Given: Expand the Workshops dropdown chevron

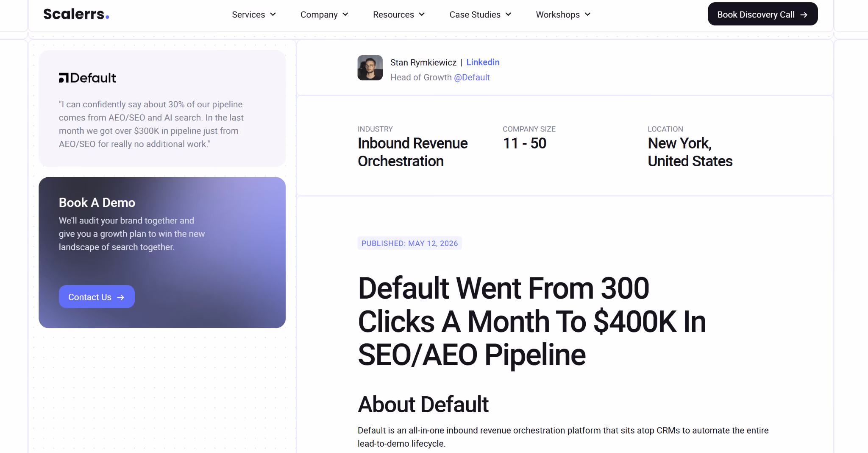Looking at the screenshot, I should 587,14.
